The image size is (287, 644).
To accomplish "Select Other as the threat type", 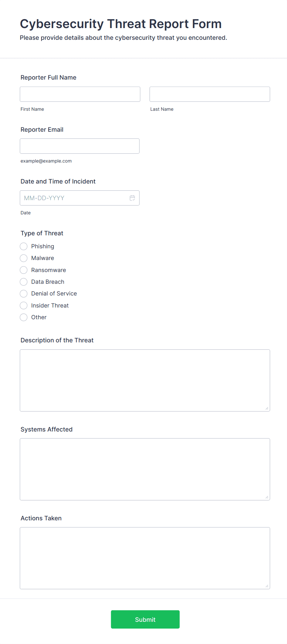I will 23,317.
